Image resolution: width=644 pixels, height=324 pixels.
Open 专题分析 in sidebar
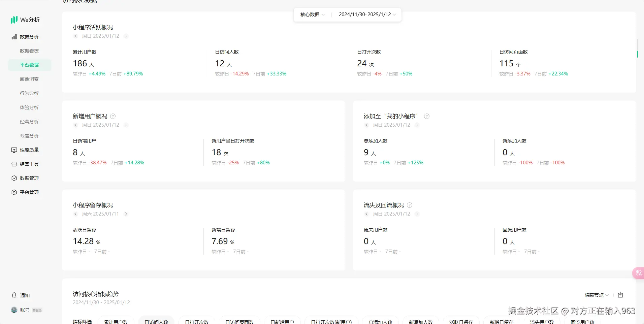point(29,136)
